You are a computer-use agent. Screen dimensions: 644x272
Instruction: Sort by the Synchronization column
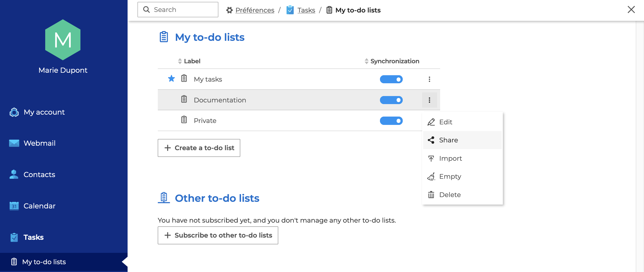click(x=394, y=61)
